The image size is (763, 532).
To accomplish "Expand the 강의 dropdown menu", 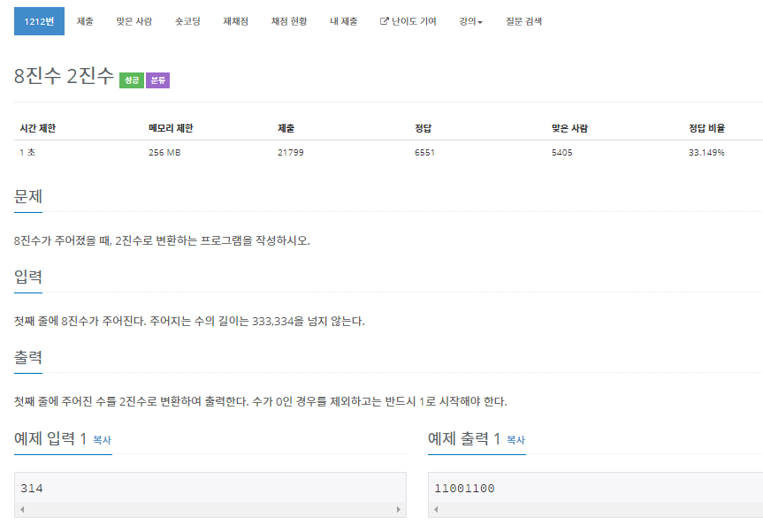I will [470, 21].
